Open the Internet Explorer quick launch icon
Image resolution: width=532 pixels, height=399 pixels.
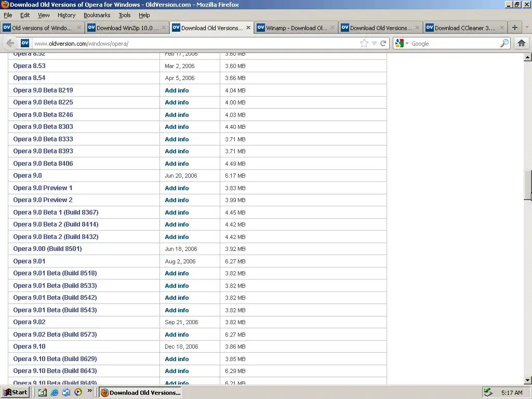tap(54, 392)
